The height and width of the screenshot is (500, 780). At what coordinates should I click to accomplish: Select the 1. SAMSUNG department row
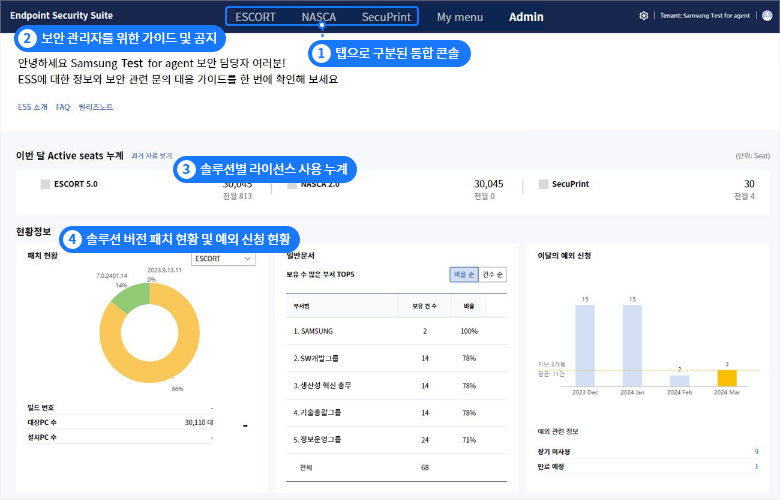pyautogui.click(x=396, y=331)
